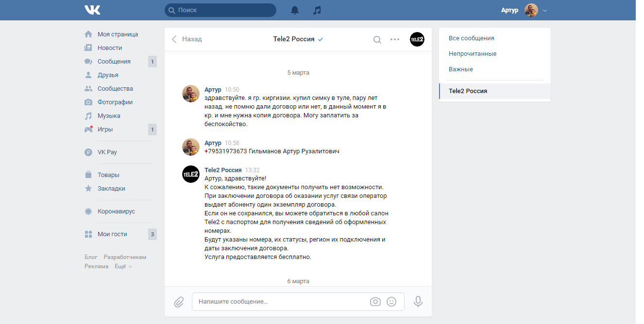Open the three-dot conversation actions menu

pyautogui.click(x=395, y=39)
